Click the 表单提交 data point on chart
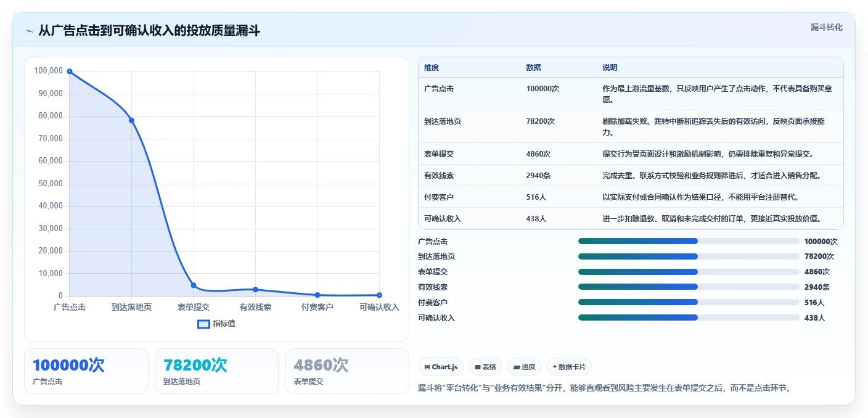868x418 pixels. pyautogui.click(x=194, y=285)
